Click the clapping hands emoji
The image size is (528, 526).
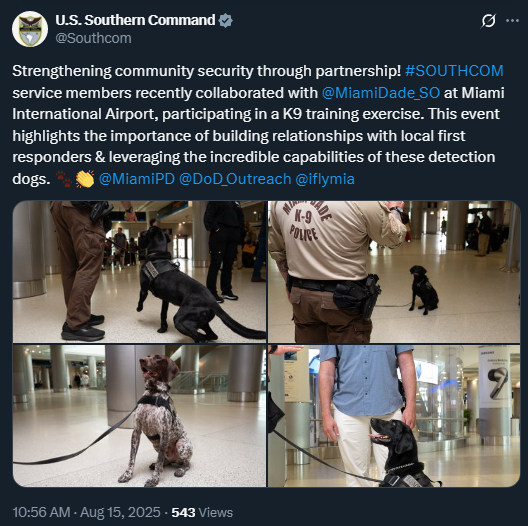[x=85, y=179]
